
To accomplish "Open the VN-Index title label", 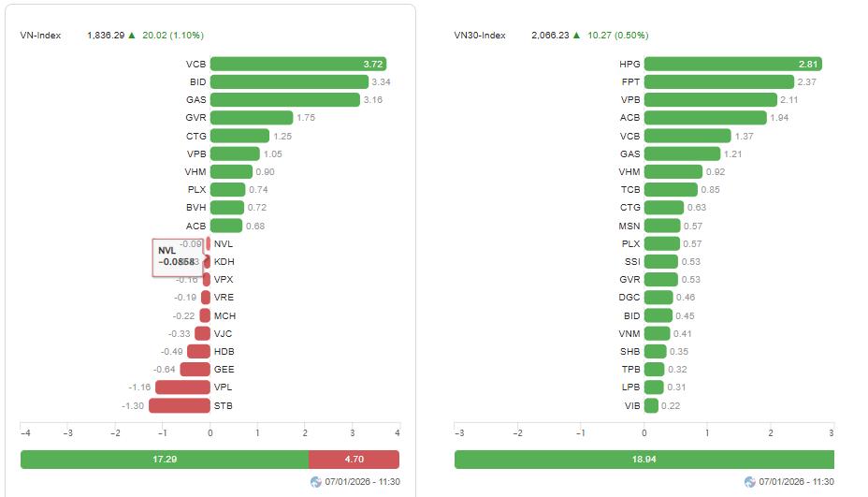I will click(40, 35).
